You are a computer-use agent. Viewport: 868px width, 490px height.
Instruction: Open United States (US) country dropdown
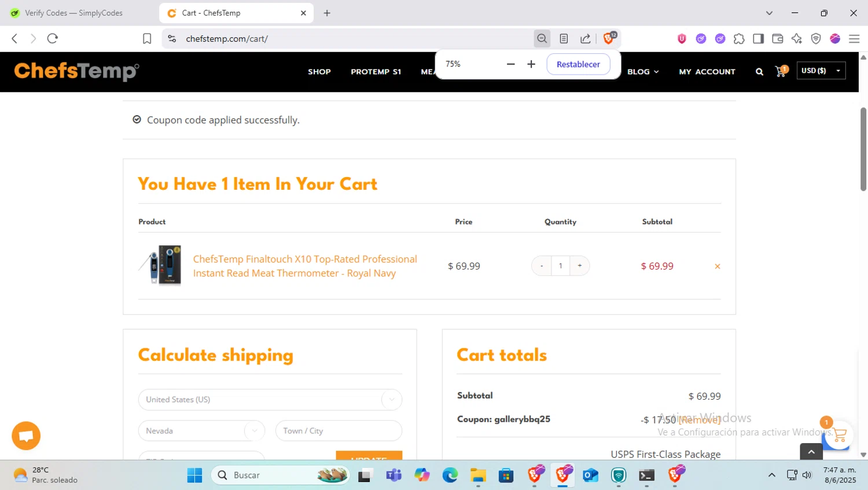point(270,400)
